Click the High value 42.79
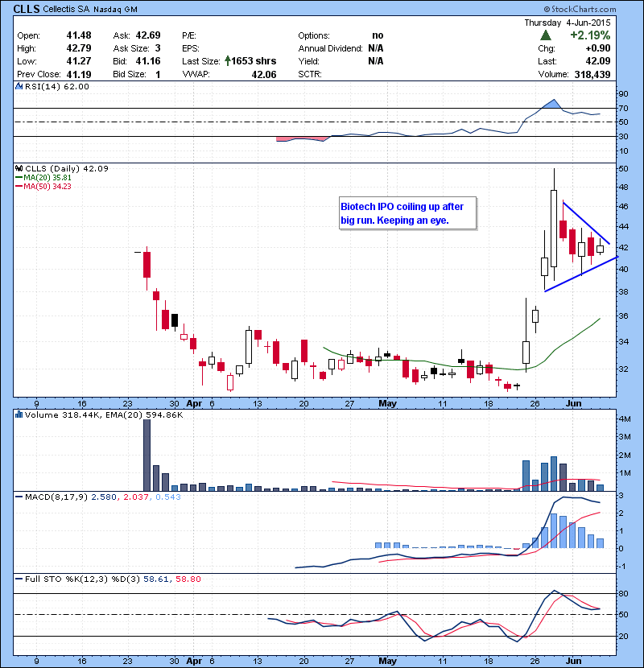The height and width of the screenshot is (668, 644). 79,48
